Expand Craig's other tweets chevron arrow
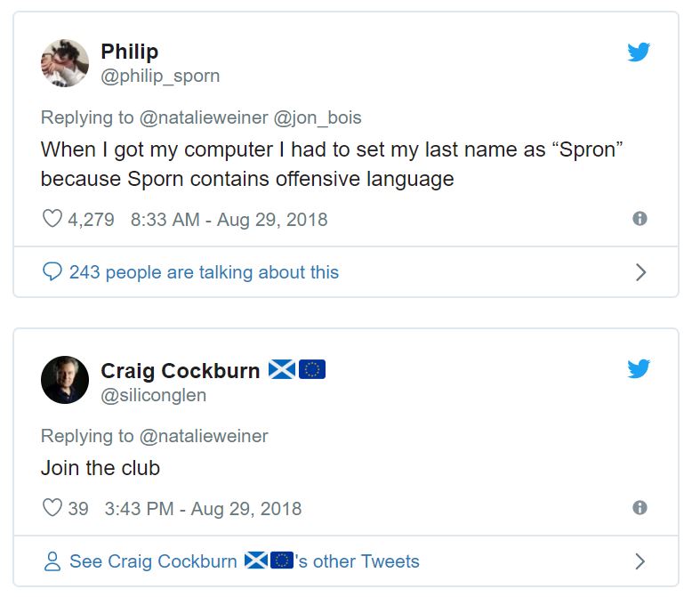The image size is (700, 597). pyautogui.click(x=640, y=561)
